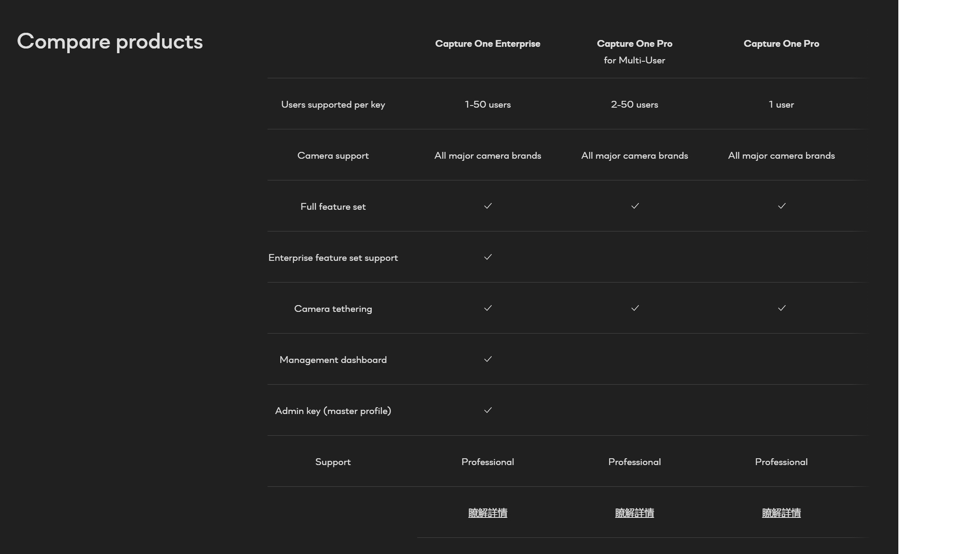Click Camera tethering checkmark for Multi-User
This screenshot has width=980, height=554.
click(635, 308)
